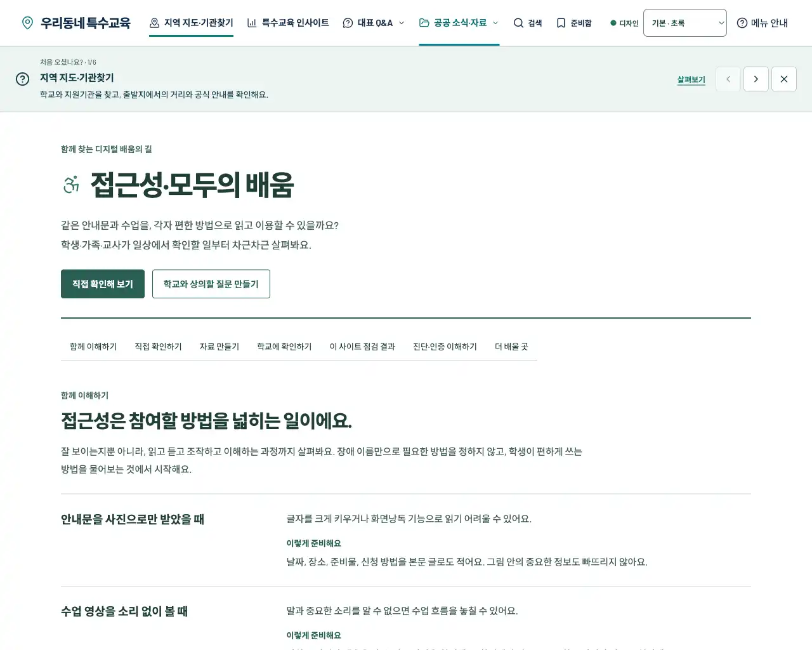Image resolution: width=812 pixels, height=650 pixels.
Task: Click the 지역 지도·기관찾기 pin icon
Action: click(154, 23)
